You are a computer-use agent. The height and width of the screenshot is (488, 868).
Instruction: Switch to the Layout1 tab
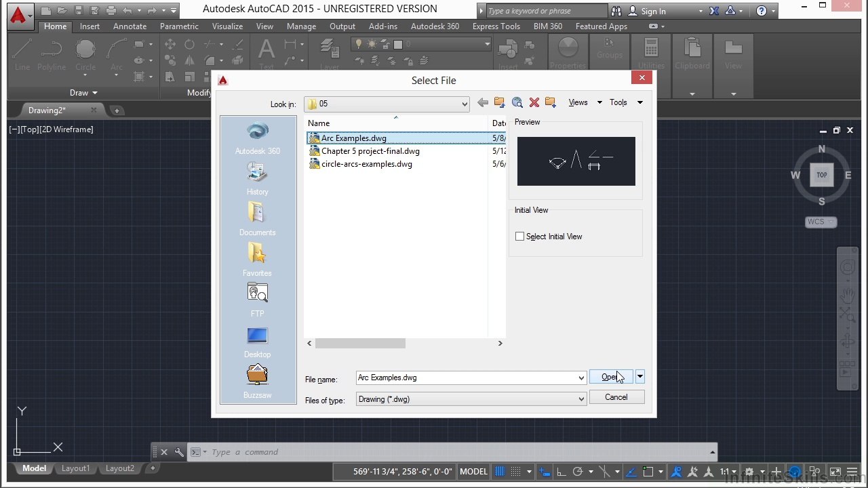click(x=75, y=468)
